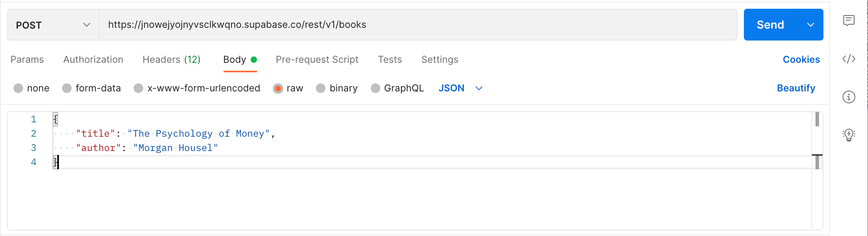Select the none body type

pyautogui.click(x=18, y=88)
